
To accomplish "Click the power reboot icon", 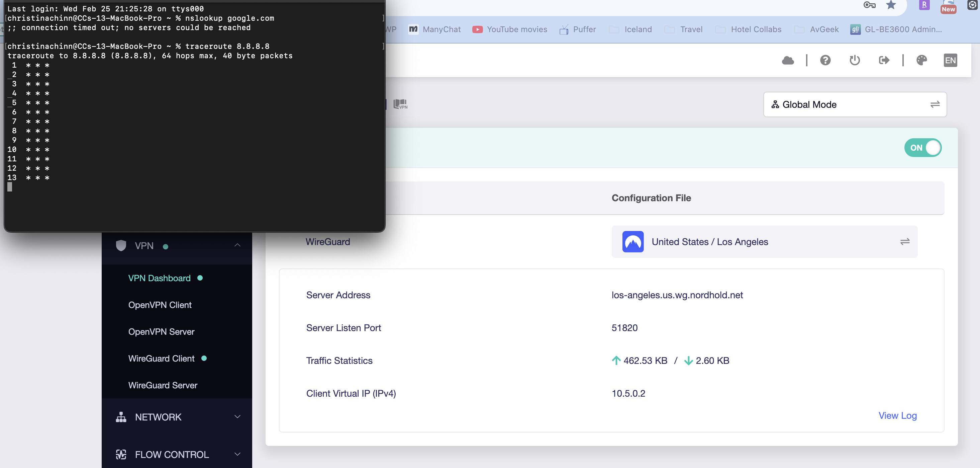I will 855,60.
